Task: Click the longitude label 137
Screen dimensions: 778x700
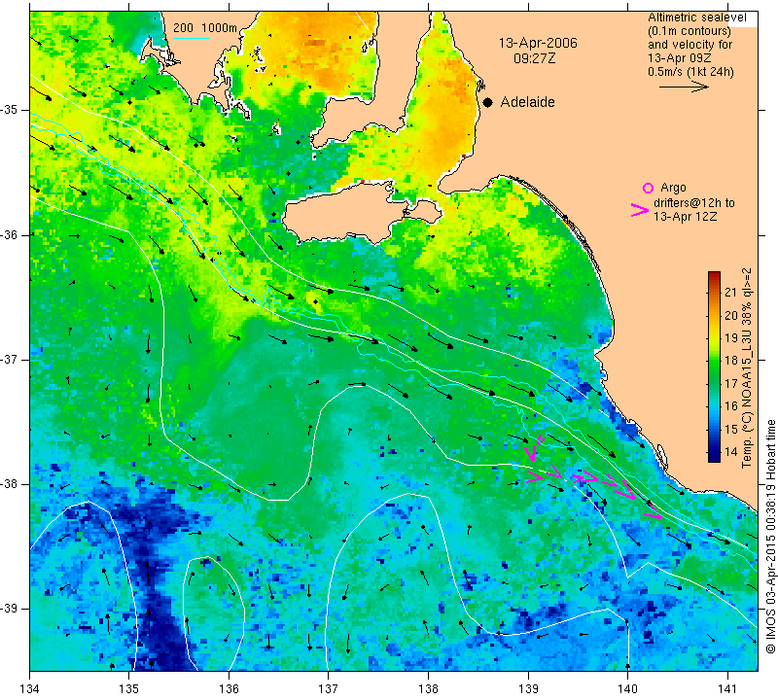Action: (x=328, y=689)
